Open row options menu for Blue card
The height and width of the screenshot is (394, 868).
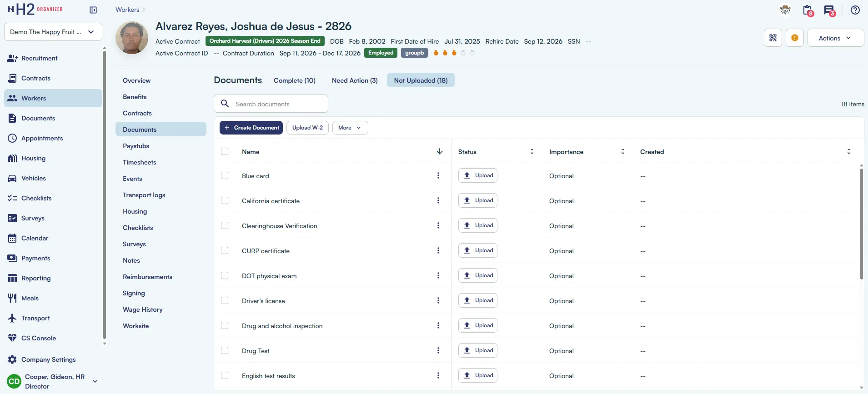[x=438, y=175]
